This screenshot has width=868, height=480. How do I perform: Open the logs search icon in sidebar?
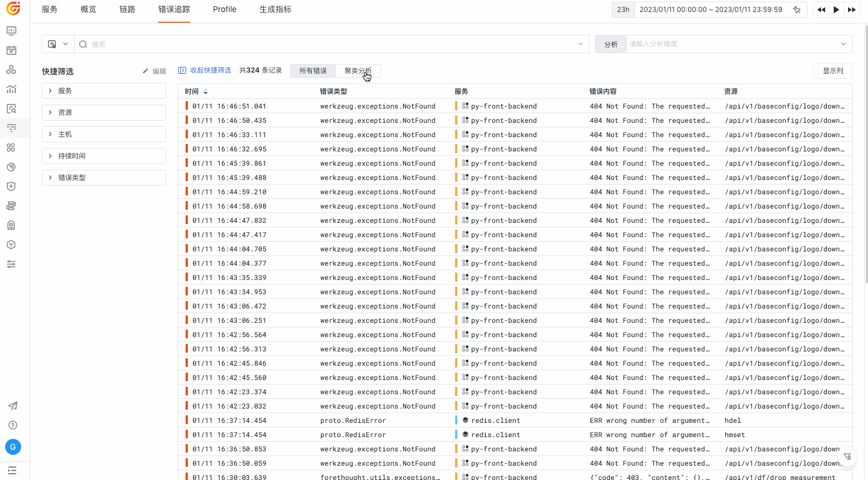click(11, 109)
